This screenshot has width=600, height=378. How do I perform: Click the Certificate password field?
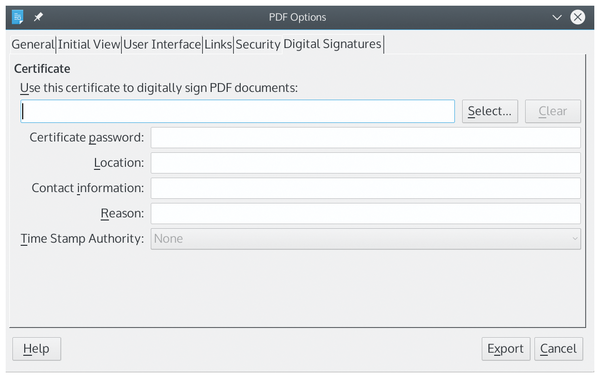pyautogui.click(x=365, y=138)
